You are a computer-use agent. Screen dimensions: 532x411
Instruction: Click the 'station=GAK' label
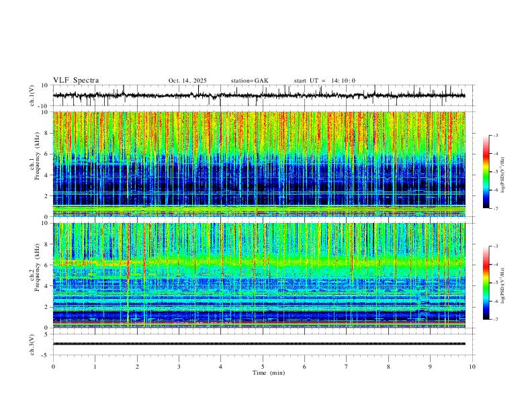point(249,81)
